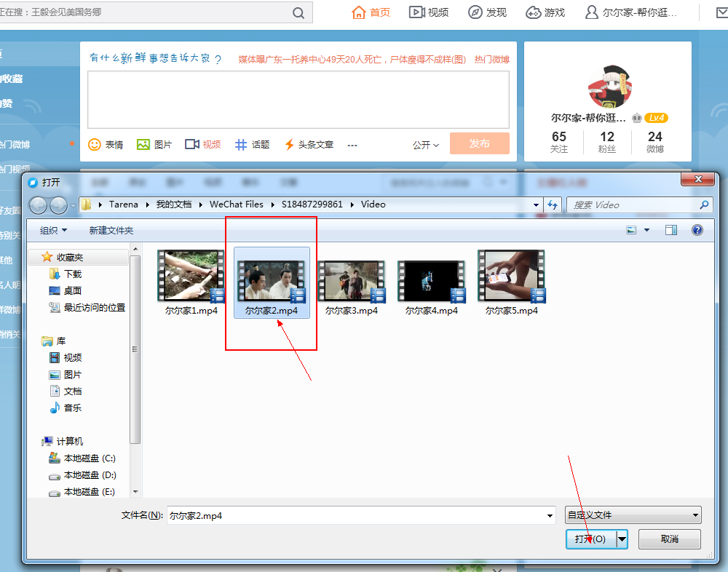Open the 视频 tab in top navigation
728x572 pixels.
(429, 12)
